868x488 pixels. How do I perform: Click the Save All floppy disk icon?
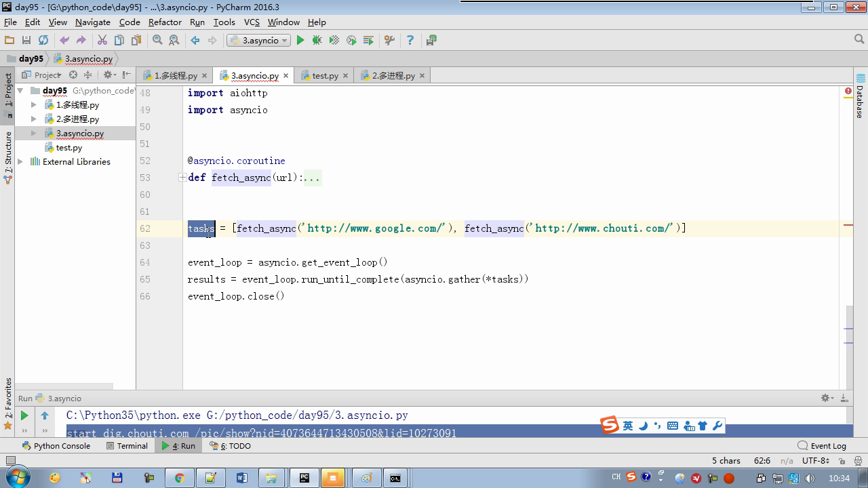click(x=26, y=41)
